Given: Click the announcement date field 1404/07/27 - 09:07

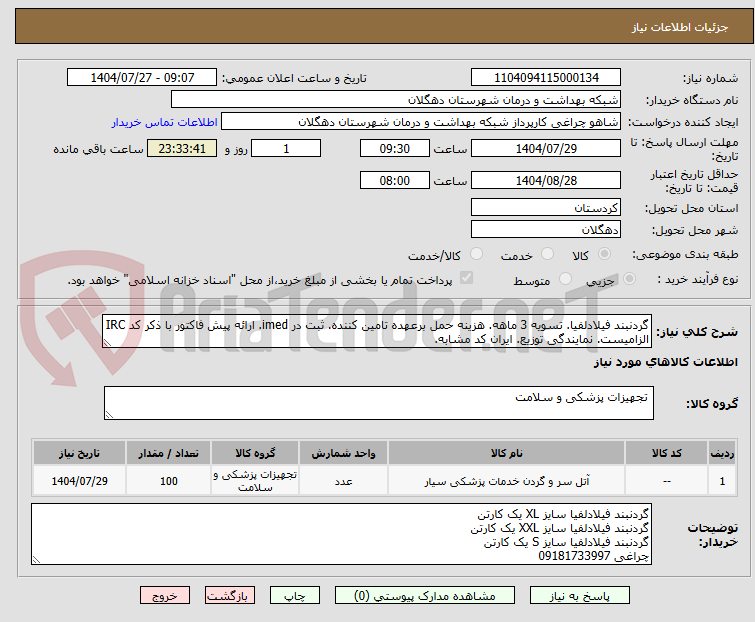Looking at the screenshot, I should (142, 78).
